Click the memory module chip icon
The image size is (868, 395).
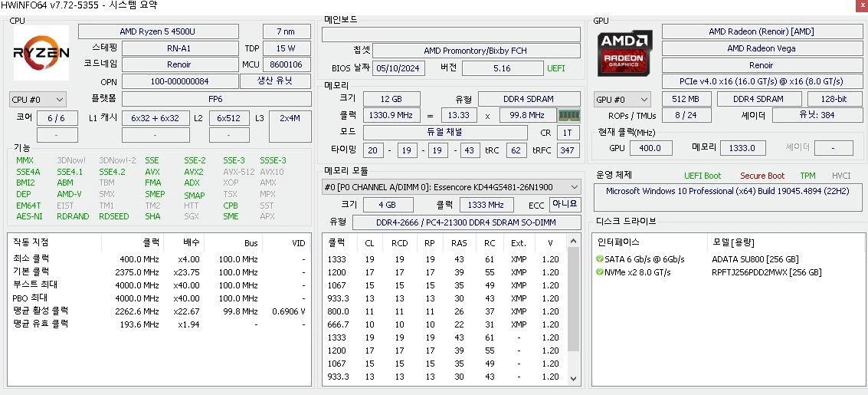pyautogui.click(x=569, y=115)
